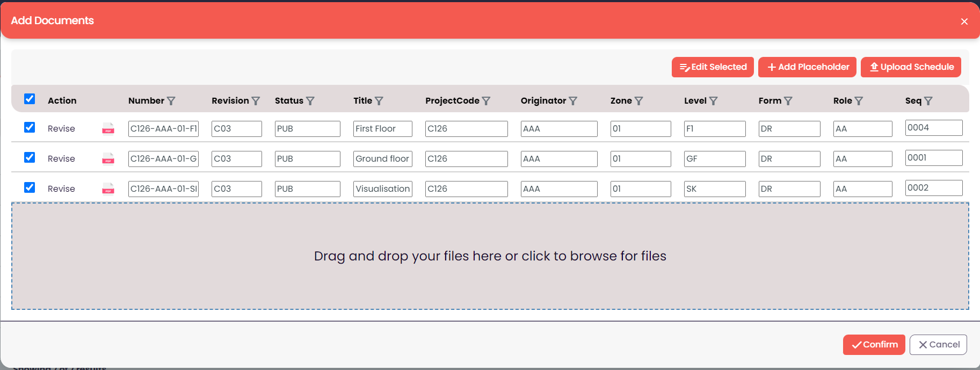The height and width of the screenshot is (370, 980).
Task: Click the ProjectCode filter funnel
Action: [x=486, y=101]
